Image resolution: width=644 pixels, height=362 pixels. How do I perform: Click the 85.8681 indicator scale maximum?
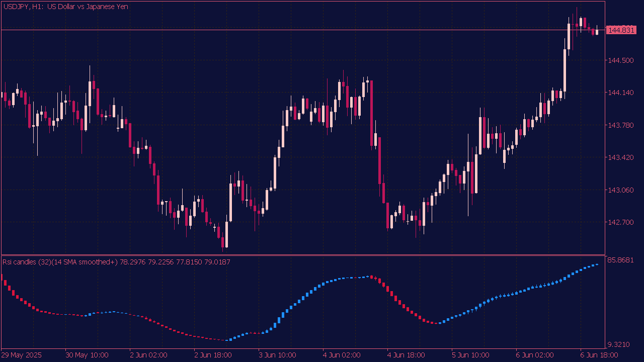tap(621, 260)
